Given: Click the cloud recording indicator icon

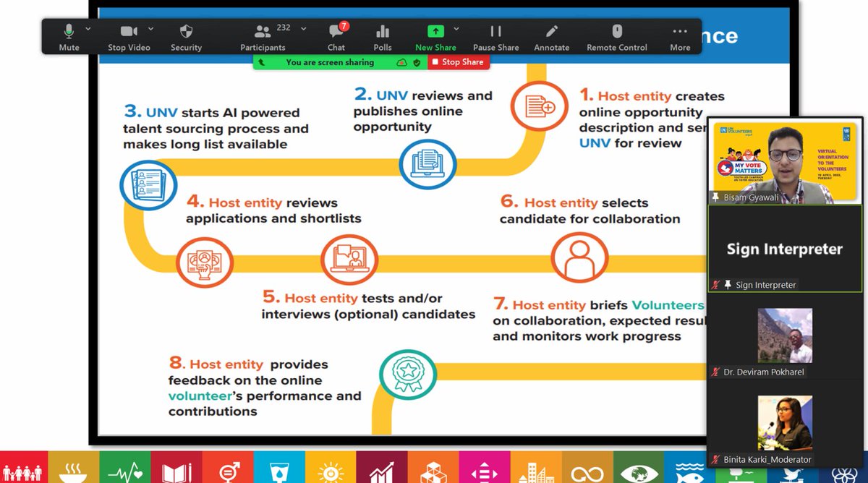Looking at the screenshot, I should tap(401, 62).
